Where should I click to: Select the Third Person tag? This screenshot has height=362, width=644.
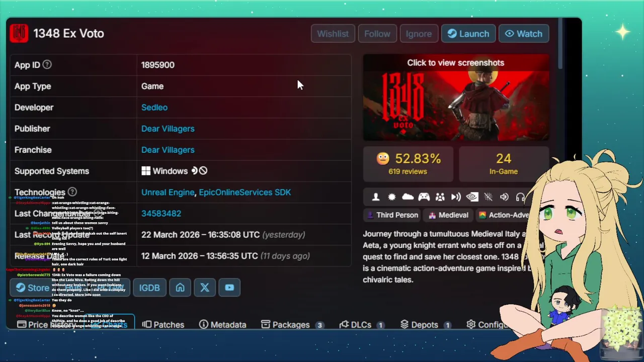click(x=392, y=215)
